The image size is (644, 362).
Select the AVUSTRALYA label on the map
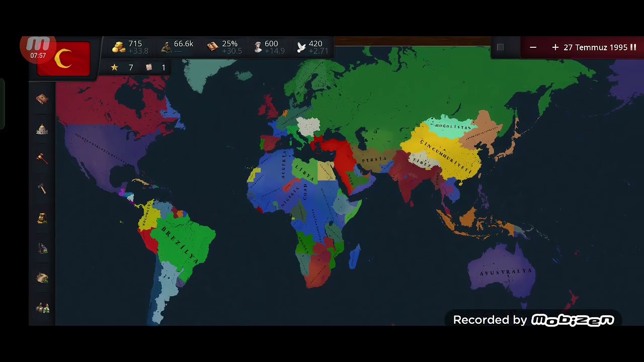[x=506, y=272]
